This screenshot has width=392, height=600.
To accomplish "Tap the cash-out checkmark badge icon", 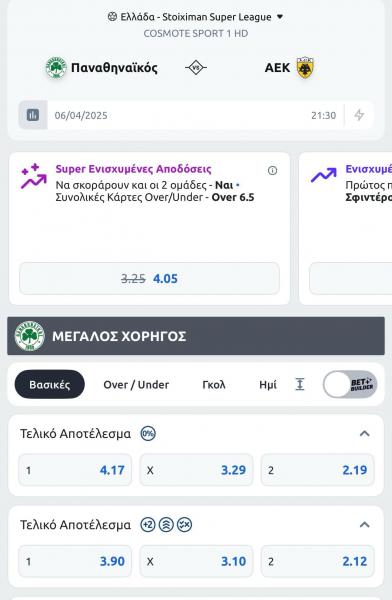I will click(184, 525).
